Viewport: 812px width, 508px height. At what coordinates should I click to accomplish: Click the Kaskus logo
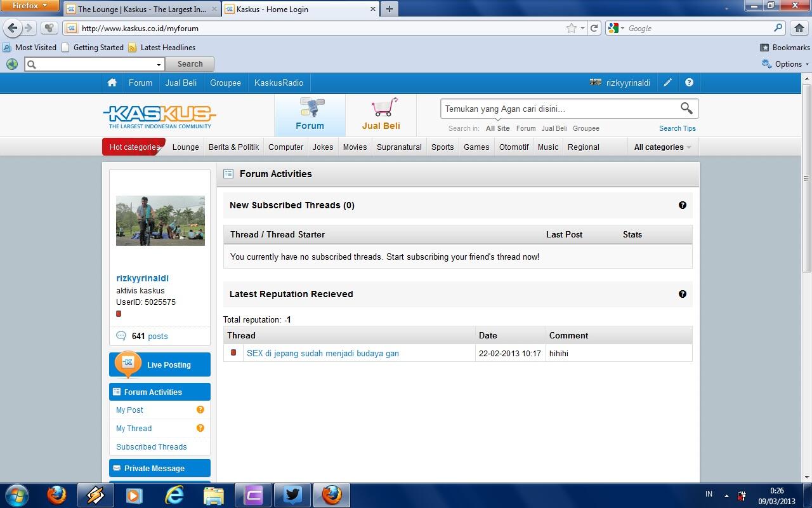pyautogui.click(x=159, y=116)
